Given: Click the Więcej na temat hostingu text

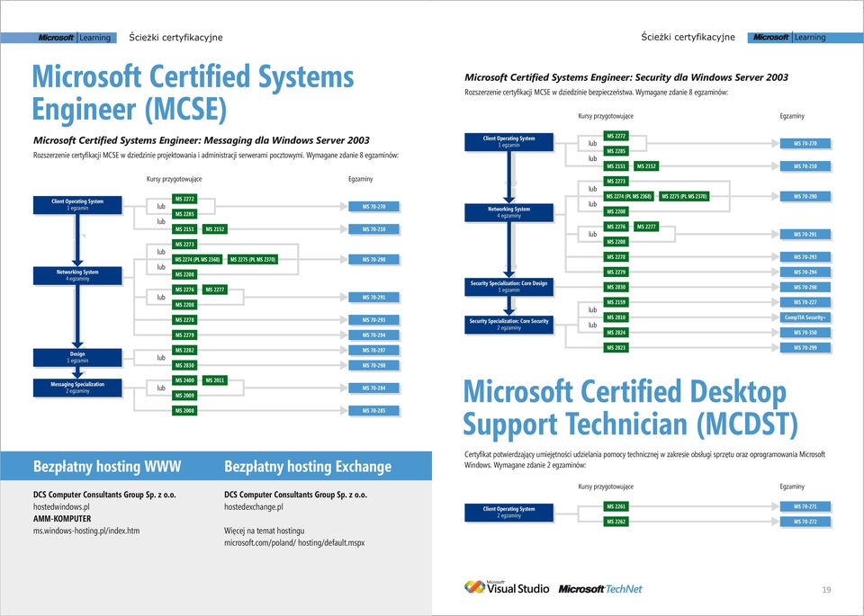Looking at the screenshot, I should (264, 531).
